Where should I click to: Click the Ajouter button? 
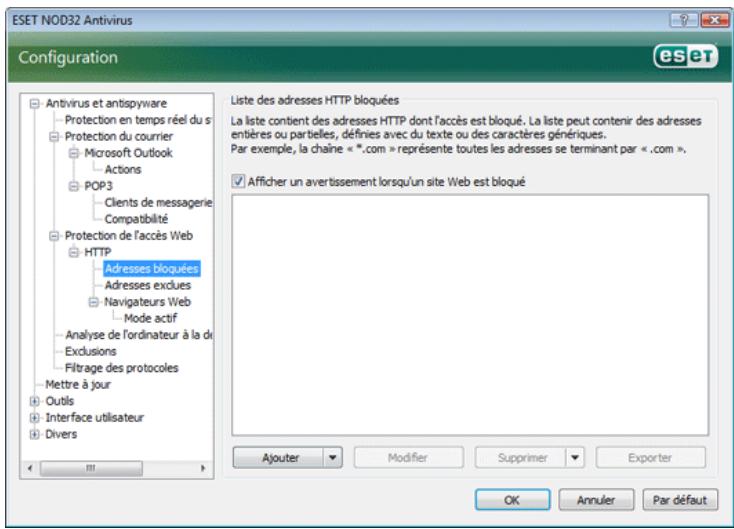279,457
